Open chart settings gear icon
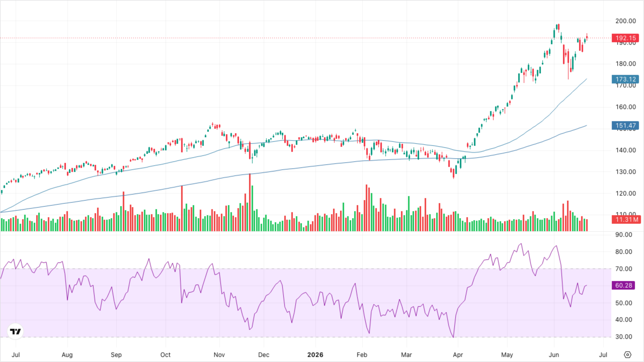644x362 pixels. click(x=628, y=355)
